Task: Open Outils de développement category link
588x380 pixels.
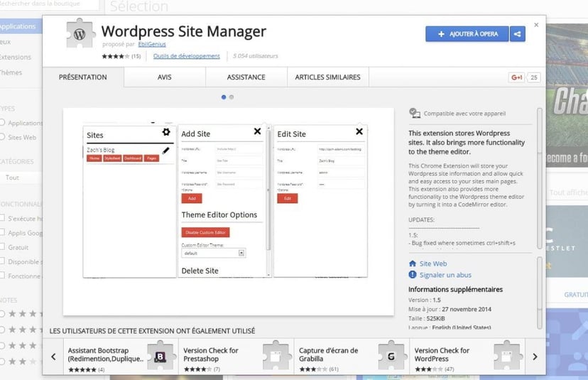Action: point(186,56)
